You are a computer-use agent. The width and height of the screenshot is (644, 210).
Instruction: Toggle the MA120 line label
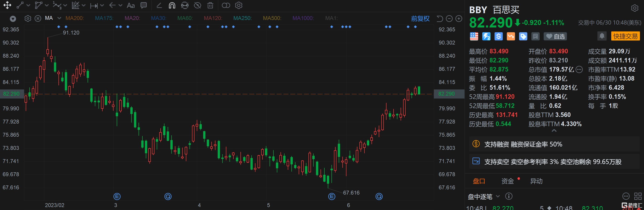click(x=213, y=18)
